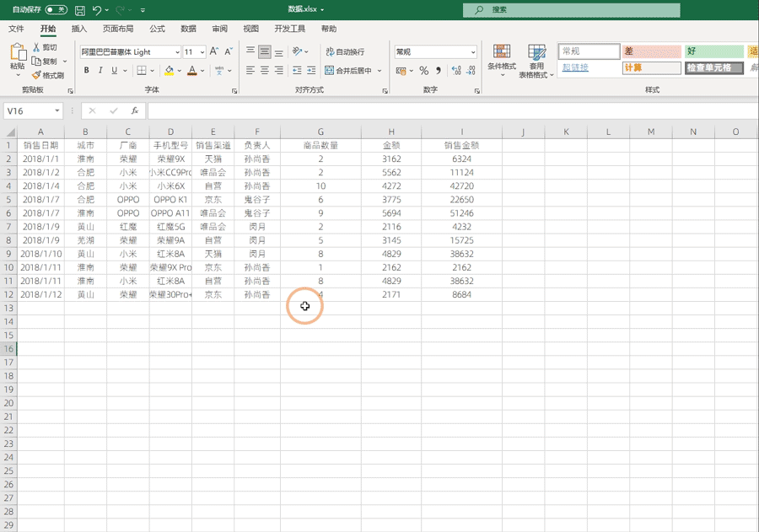This screenshot has width=759, height=532.
Task: Switch to the Data (数据) tab
Action: click(188, 29)
